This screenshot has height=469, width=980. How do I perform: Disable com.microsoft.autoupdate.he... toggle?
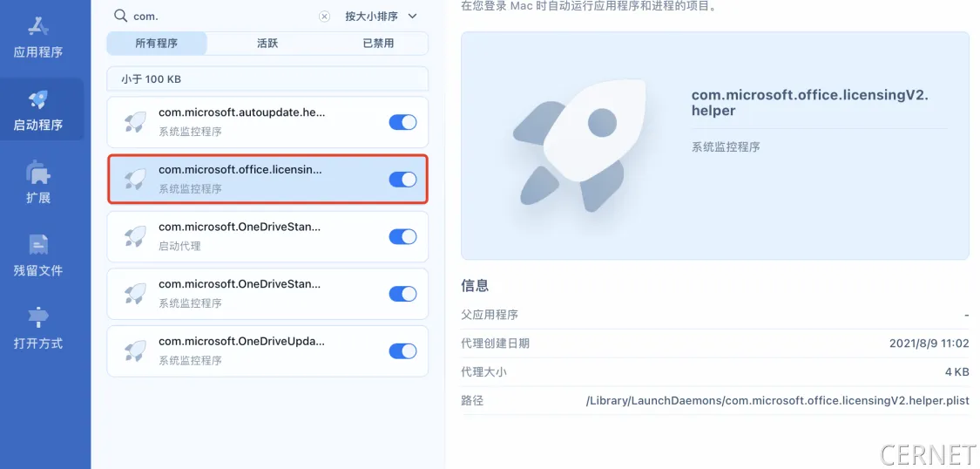[x=402, y=122]
